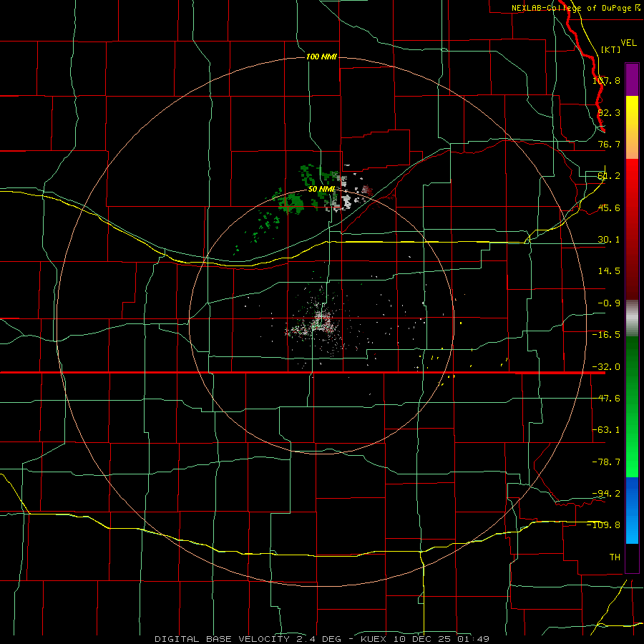Click the TH legend label

pyautogui.click(x=615, y=557)
